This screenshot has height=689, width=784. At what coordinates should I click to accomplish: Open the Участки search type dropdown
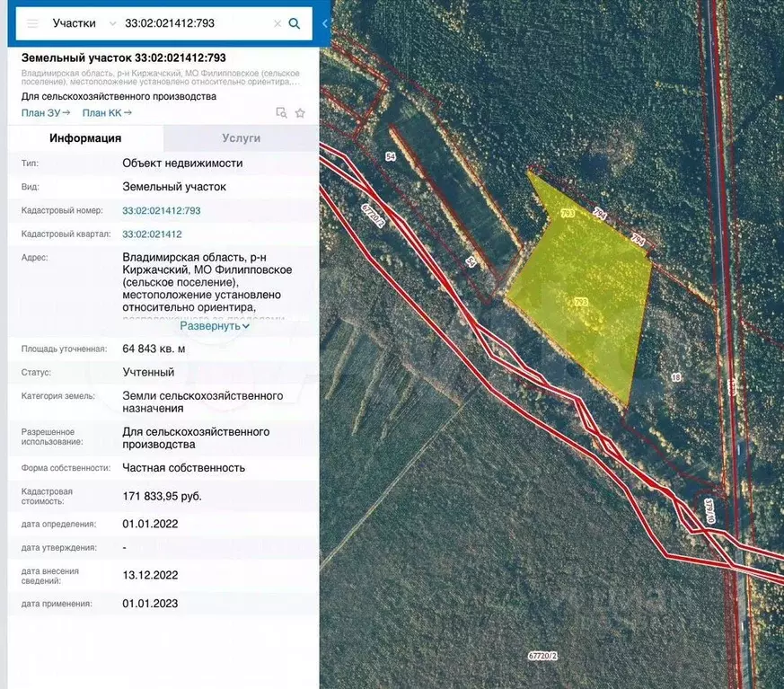pyautogui.click(x=84, y=23)
